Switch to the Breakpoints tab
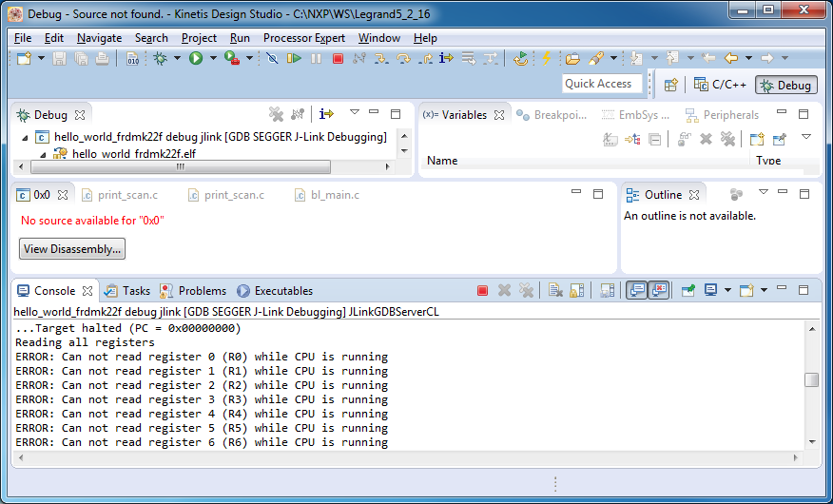Screen dimensions: 833x504 point(552,115)
